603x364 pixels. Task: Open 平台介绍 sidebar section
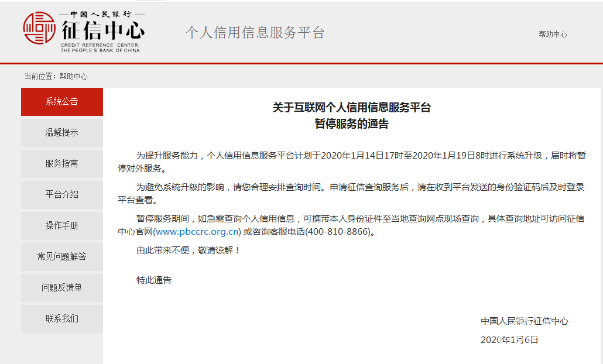pos(62,194)
